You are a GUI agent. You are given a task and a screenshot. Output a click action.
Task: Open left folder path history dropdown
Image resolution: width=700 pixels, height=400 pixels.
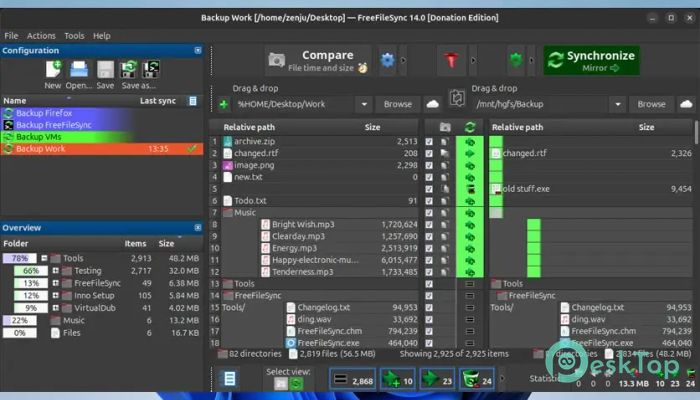click(364, 104)
